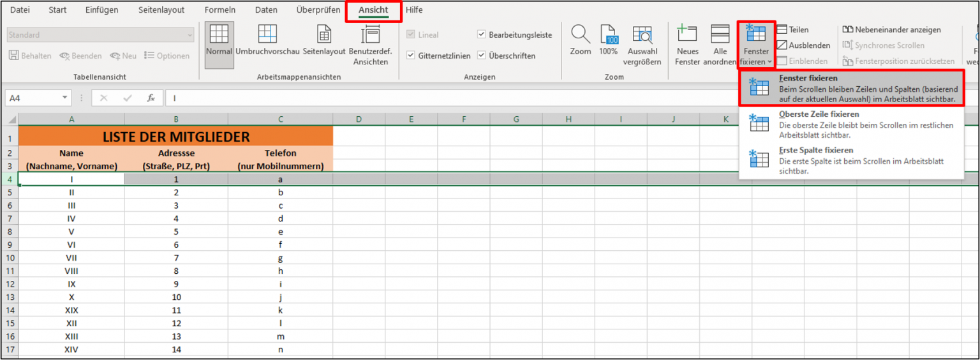Screen dimensions: 980x360
Task: Click Synchrones Scrollen
Action: 883,45
